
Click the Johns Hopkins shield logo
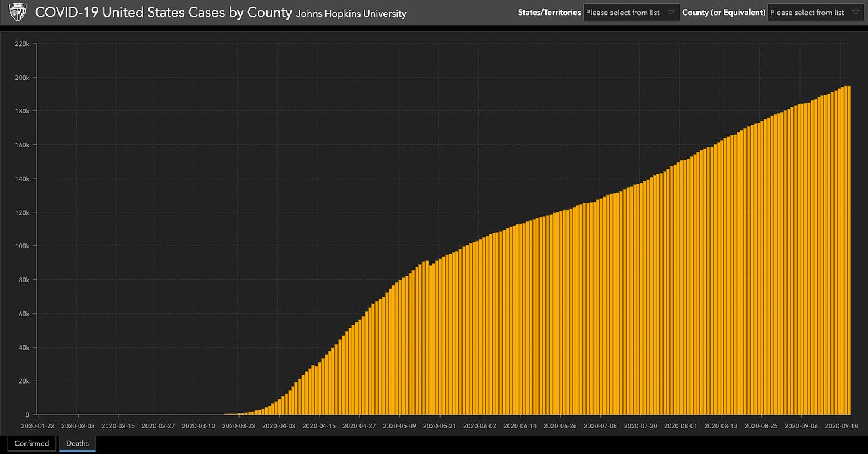19,12
